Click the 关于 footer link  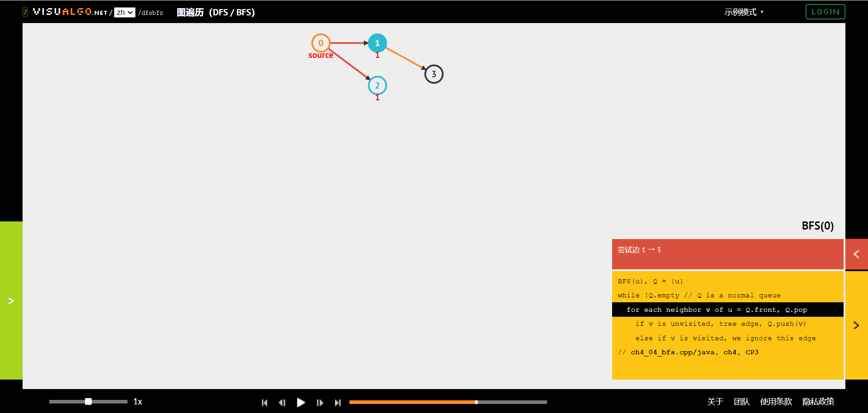[x=715, y=402]
